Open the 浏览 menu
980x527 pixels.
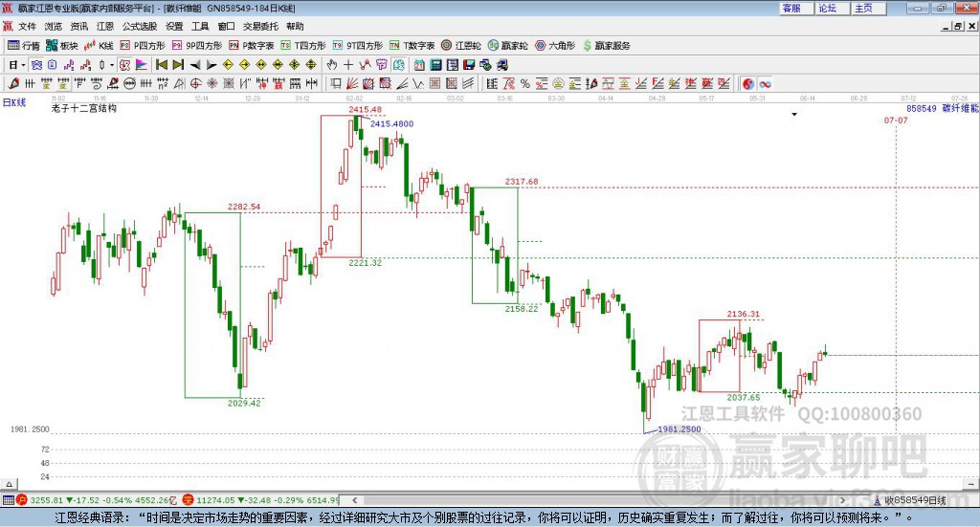tap(54, 26)
